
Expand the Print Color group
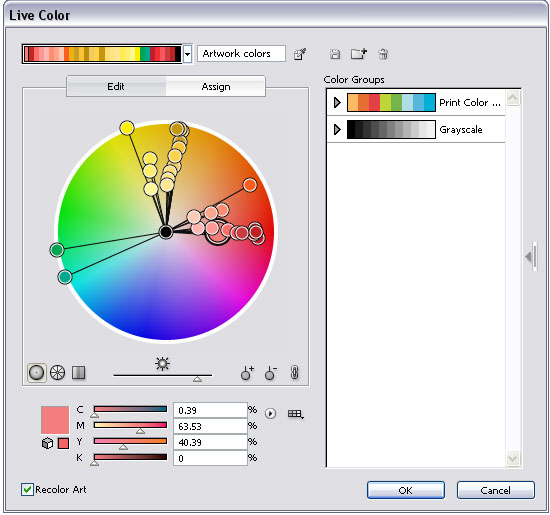click(337, 102)
